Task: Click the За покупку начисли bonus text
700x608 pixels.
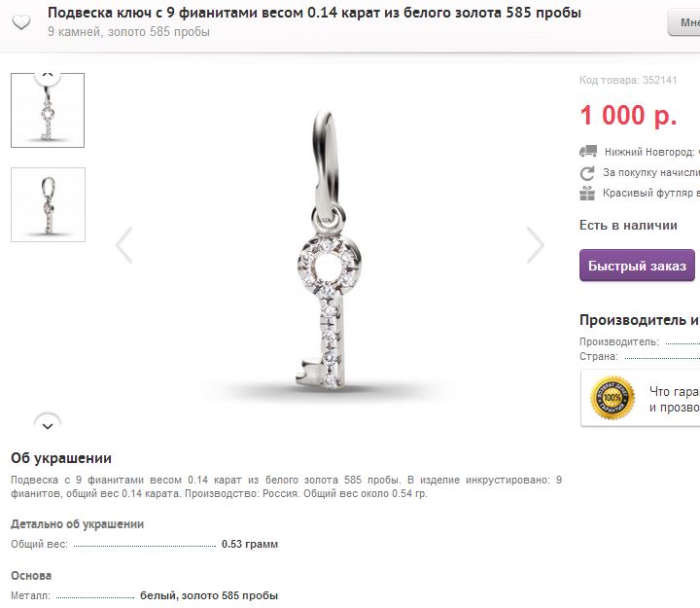Action: [x=650, y=172]
